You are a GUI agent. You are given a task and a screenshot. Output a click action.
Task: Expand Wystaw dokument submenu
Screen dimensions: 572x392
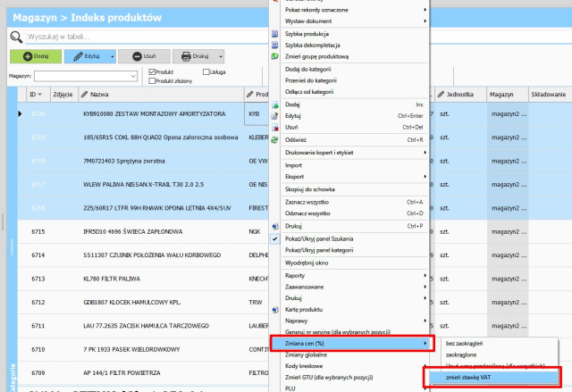(425, 21)
